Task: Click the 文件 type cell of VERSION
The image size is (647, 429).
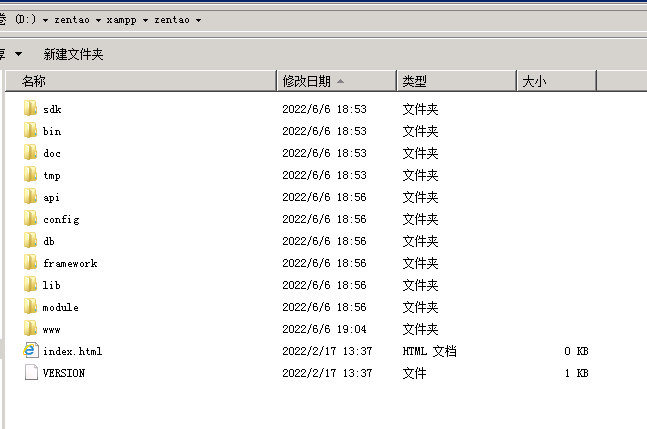Action: 414,373
